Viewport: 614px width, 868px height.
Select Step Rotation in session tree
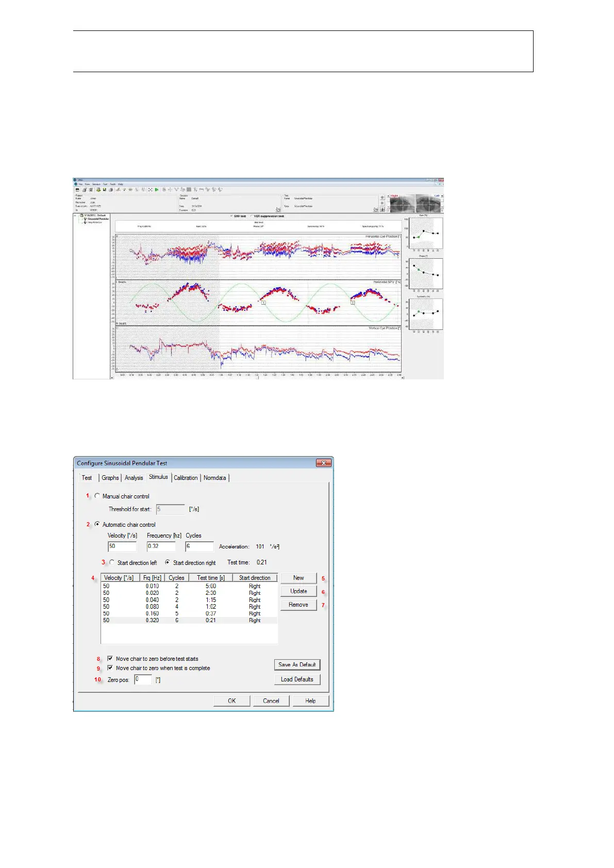click(94, 222)
